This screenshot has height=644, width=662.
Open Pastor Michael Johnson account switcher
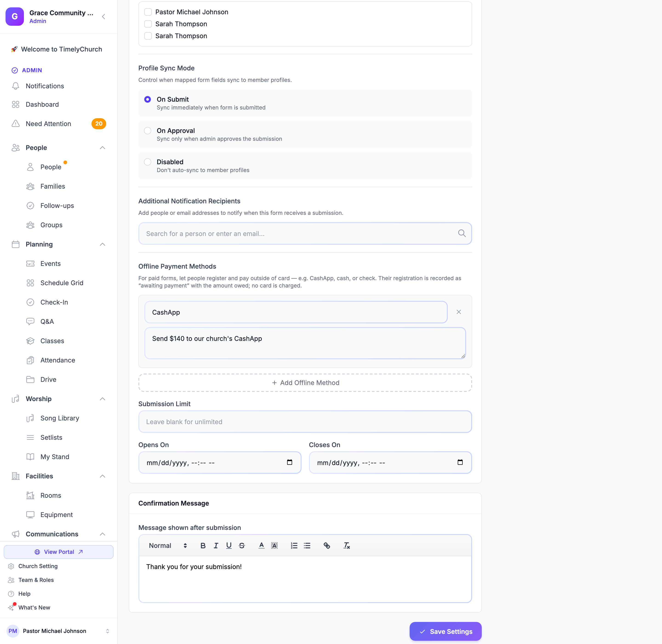click(x=58, y=631)
